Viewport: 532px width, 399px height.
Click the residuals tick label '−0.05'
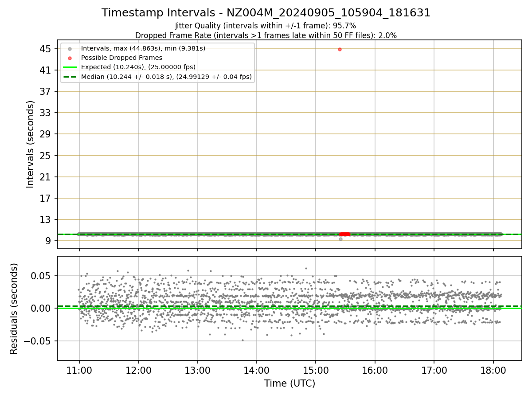(x=38, y=341)
